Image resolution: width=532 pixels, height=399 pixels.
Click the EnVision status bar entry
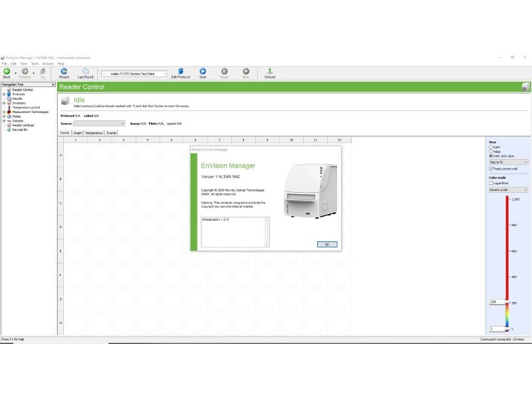(x=519, y=339)
